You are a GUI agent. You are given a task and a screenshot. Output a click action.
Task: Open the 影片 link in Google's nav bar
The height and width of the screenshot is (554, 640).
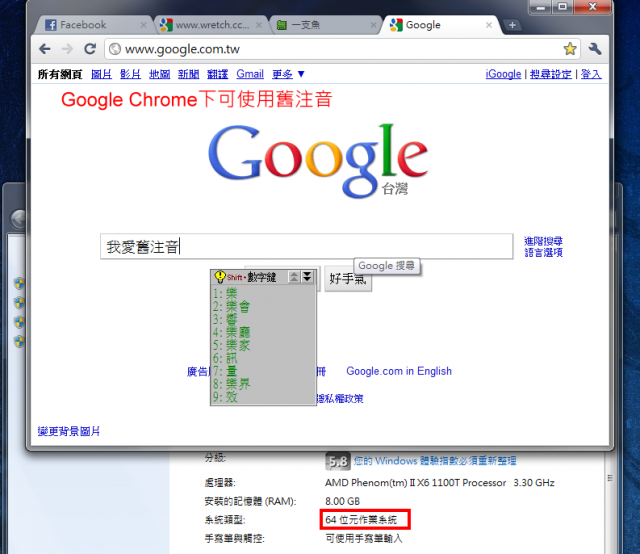coord(130,74)
